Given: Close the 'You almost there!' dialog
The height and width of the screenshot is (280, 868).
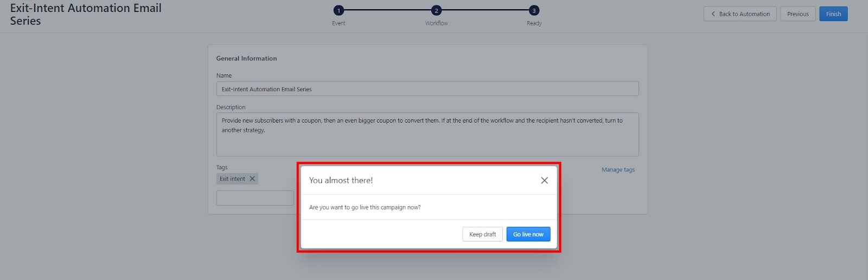Looking at the screenshot, I should [x=544, y=180].
